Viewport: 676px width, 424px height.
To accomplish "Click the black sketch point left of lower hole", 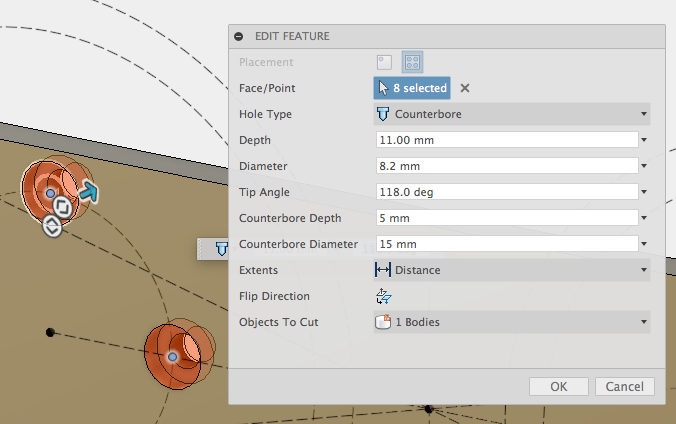I will pos(50,332).
